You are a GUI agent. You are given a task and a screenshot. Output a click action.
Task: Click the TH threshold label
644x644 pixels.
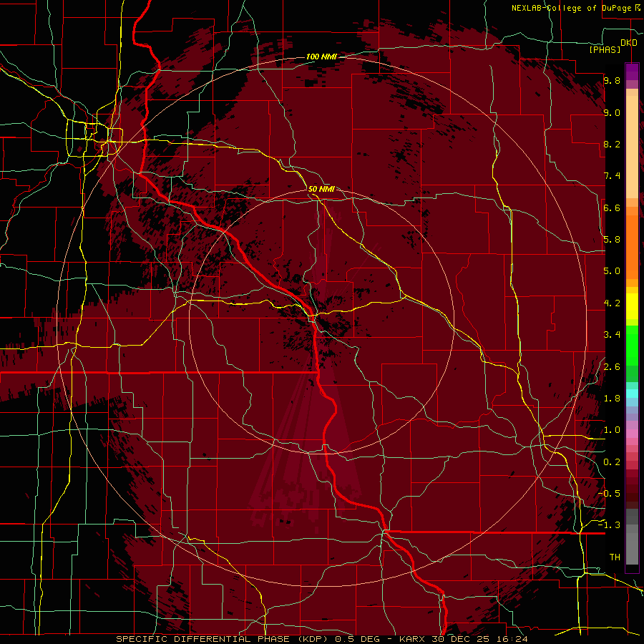coord(615,557)
